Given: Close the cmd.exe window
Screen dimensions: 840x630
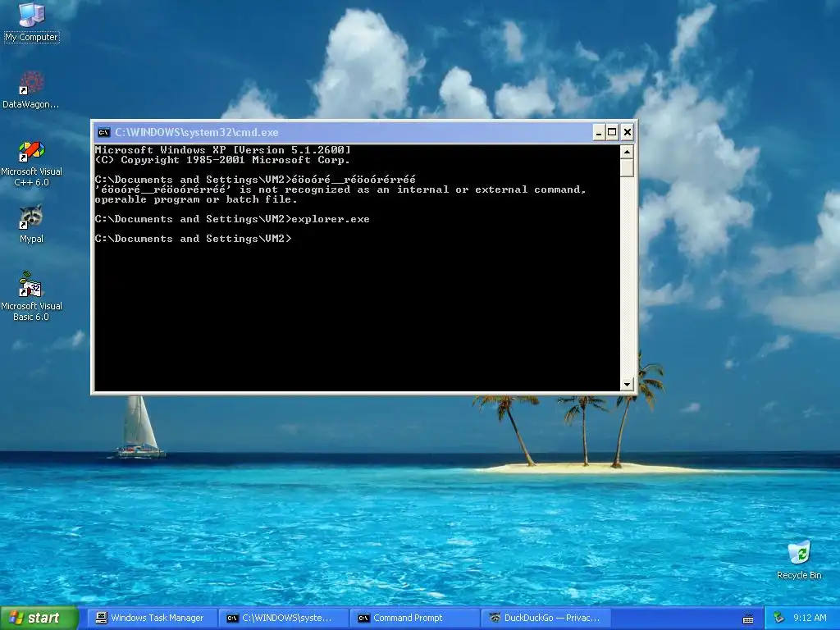Looking at the screenshot, I should (x=628, y=132).
